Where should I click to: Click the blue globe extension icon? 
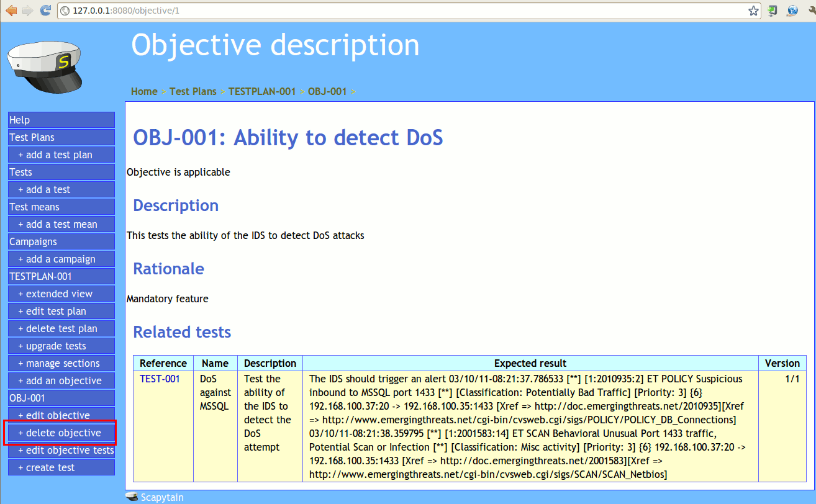click(x=792, y=11)
